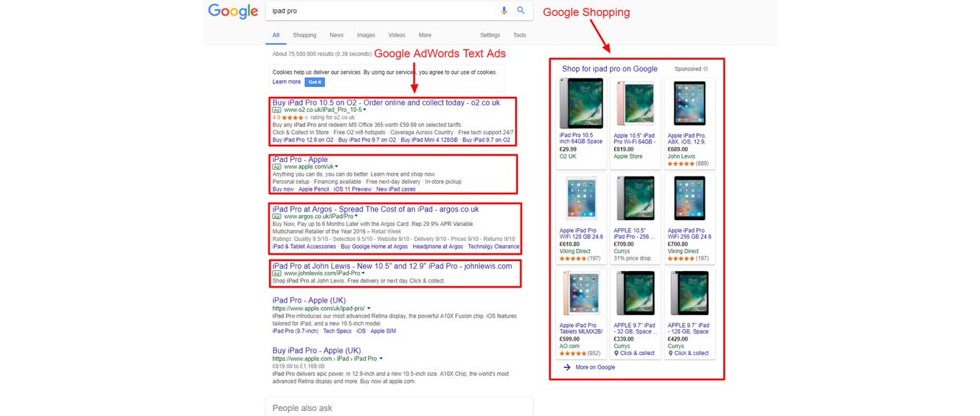Expand the dropdown arrow next to www.apple.com/uk
The width and height of the screenshot is (980, 416).
[x=337, y=166]
